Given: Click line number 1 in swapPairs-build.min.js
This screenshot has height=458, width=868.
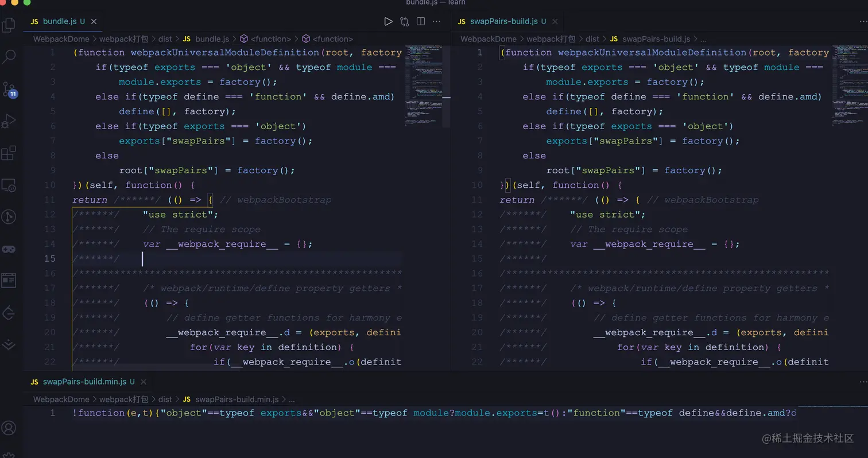Looking at the screenshot, I should 52,413.
